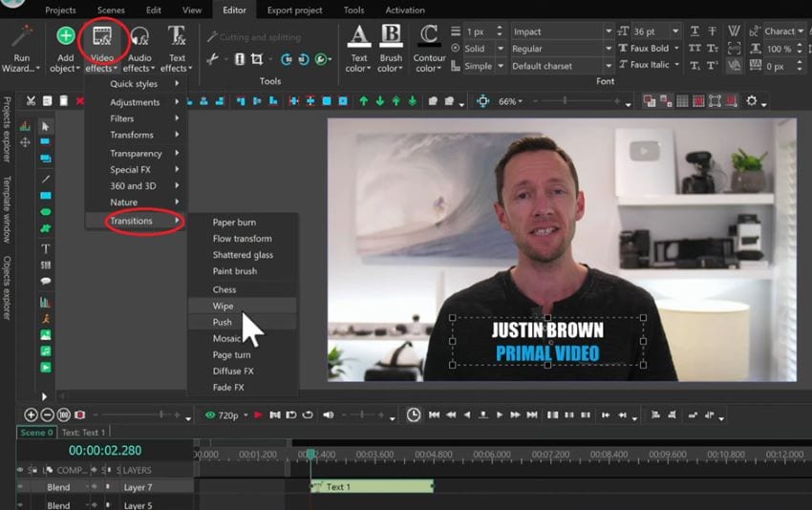Select the arrow pointer tool

(x=46, y=126)
